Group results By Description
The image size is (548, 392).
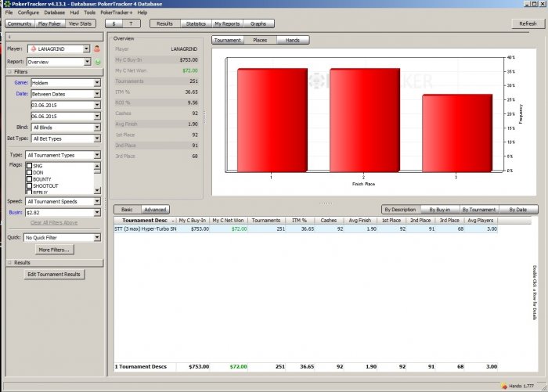[x=400, y=210]
